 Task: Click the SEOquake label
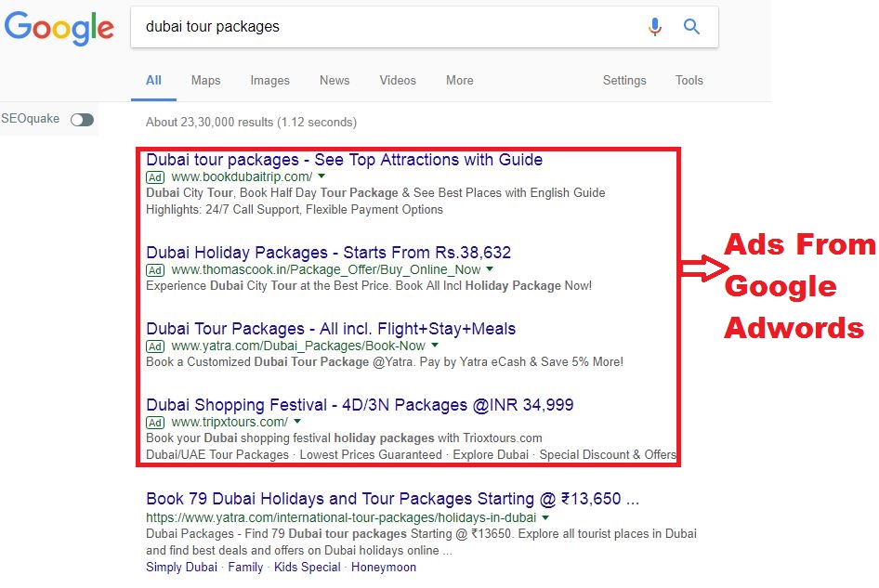coord(31,119)
